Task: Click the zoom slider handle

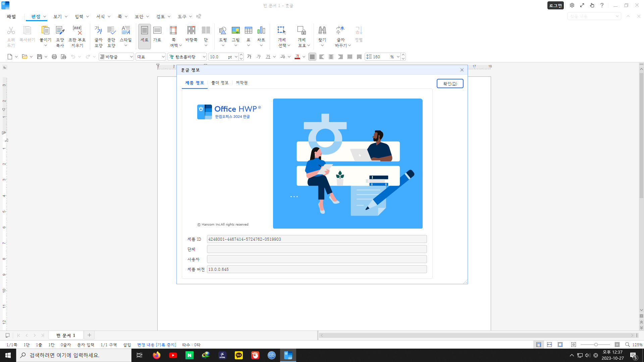Action: point(596,345)
